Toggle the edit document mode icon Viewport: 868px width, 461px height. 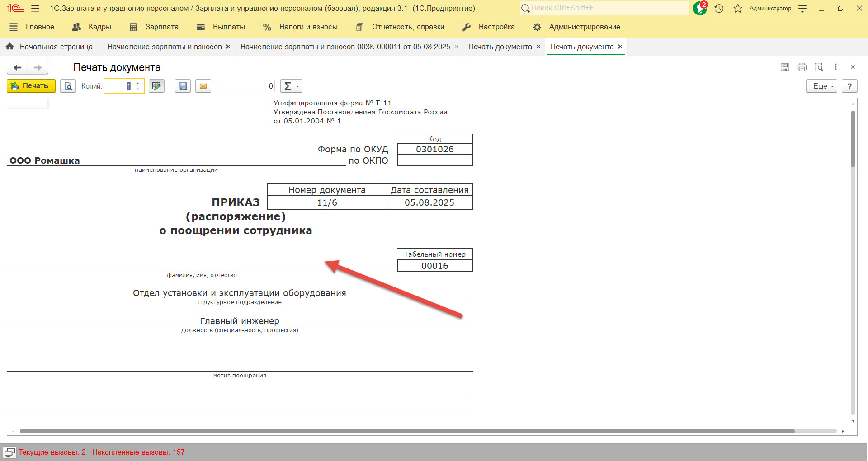point(157,86)
